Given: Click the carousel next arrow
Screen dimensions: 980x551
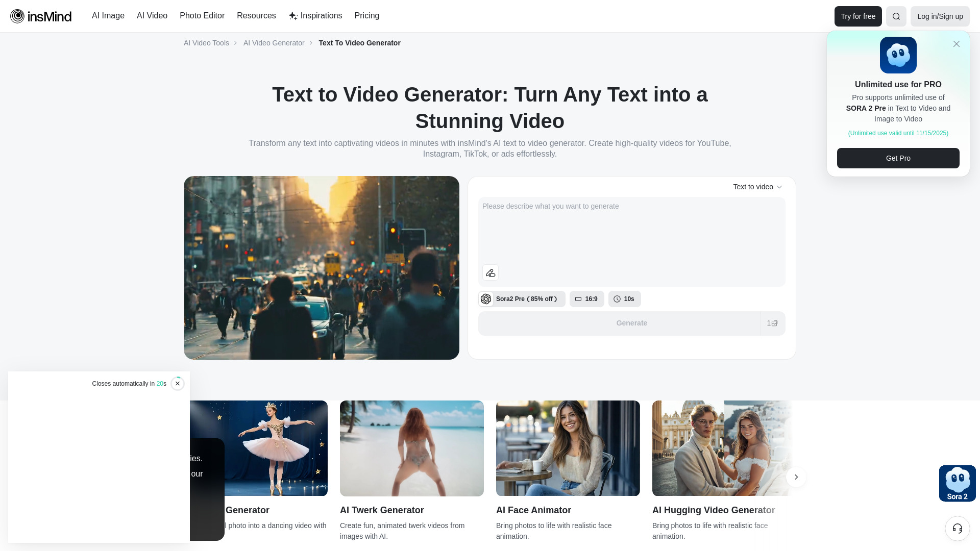Looking at the screenshot, I should click(x=796, y=477).
